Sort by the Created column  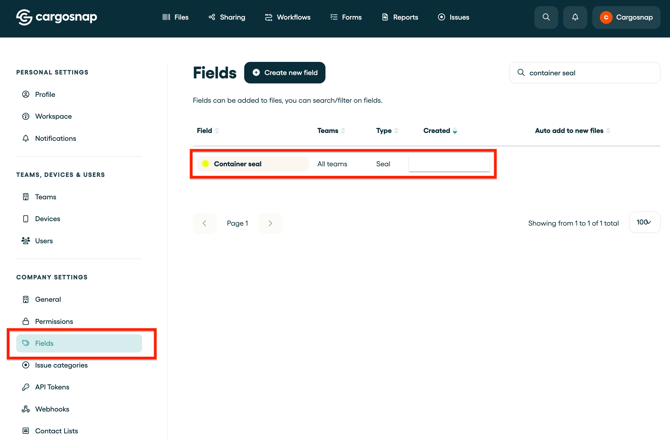(440, 131)
